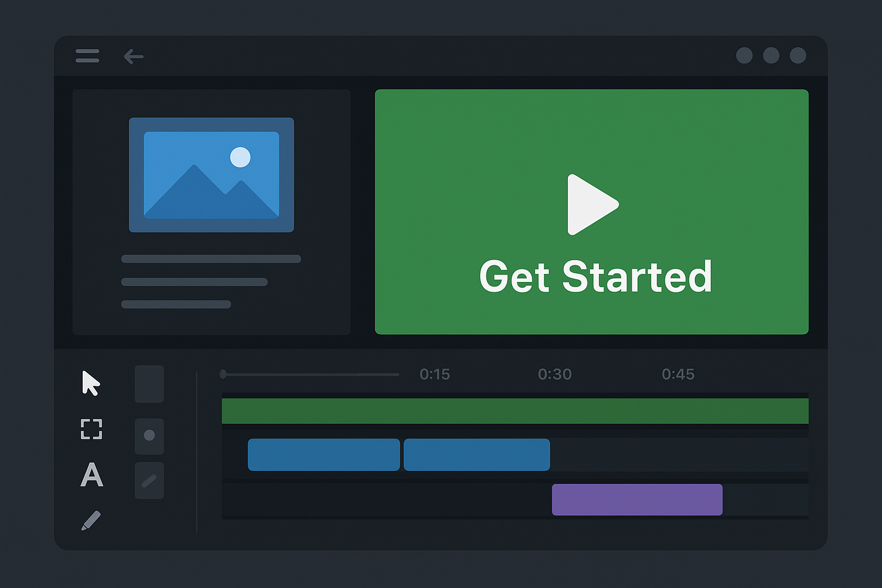The image size is (882, 588).
Task: Select the crop frame tool
Action: pyautogui.click(x=91, y=429)
